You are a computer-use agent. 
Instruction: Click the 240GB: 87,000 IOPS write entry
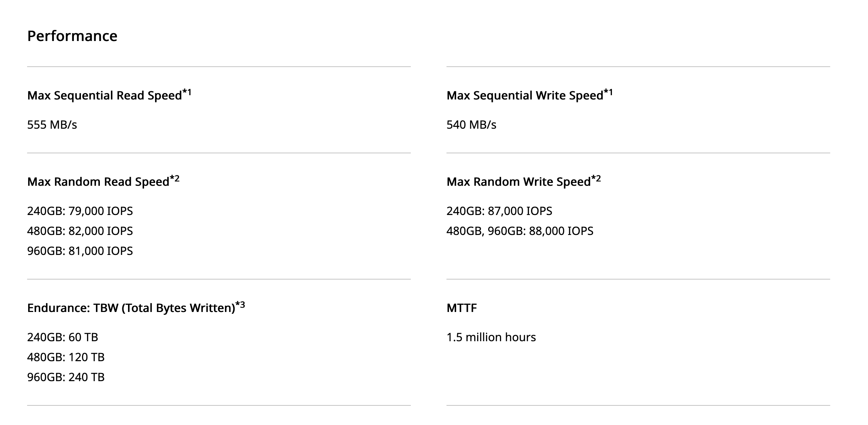(499, 211)
